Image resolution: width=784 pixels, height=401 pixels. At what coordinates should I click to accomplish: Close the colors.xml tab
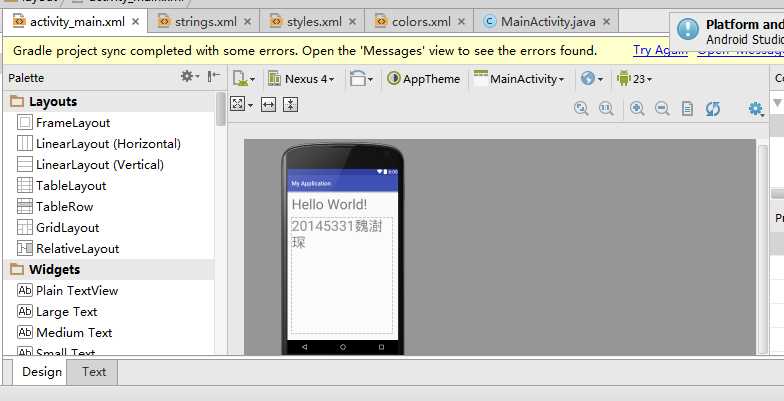(x=462, y=22)
